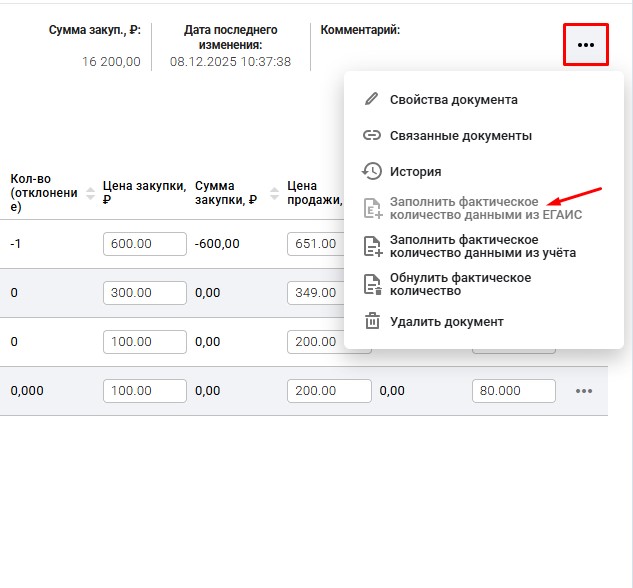Open История from the context menu

point(415,171)
